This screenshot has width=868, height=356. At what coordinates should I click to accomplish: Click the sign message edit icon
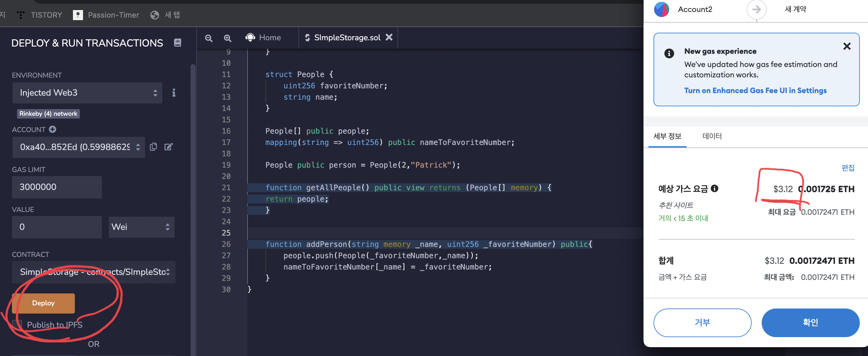point(169,147)
